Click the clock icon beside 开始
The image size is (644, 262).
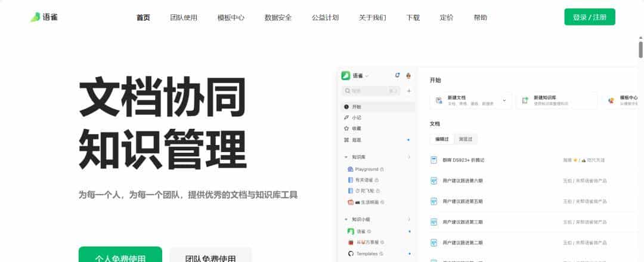click(x=346, y=106)
